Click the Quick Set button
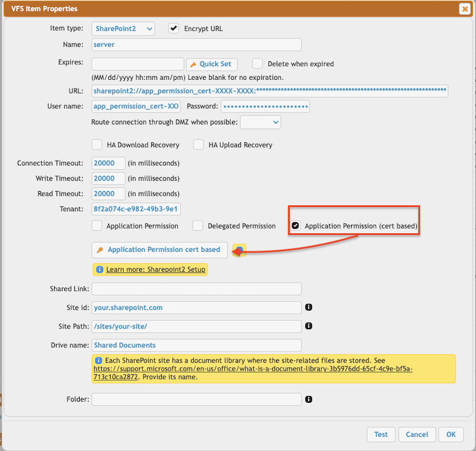 [x=212, y=64]
